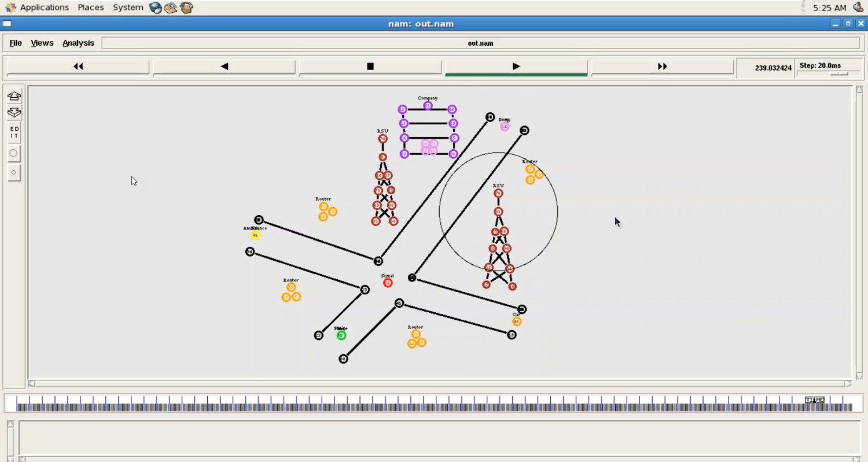The image size is (868, 462).
Task: Click the zoom in arrow icon
Action: point(14,96)
